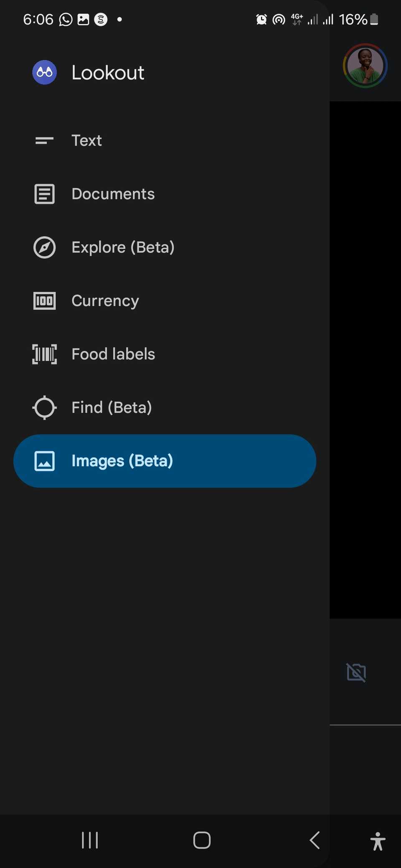Viewport: 401px width, 868px height.
Task: Select the Images picture icon
Action: coord(44,461)
